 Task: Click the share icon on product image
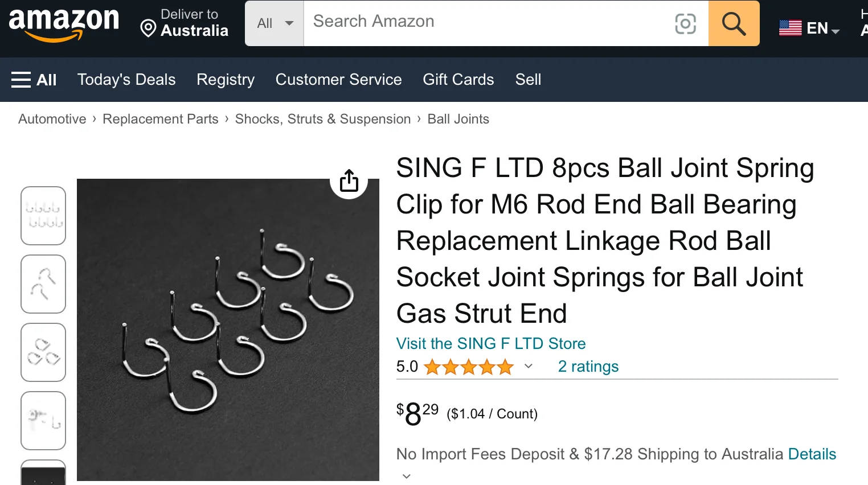tap(349, 181)
